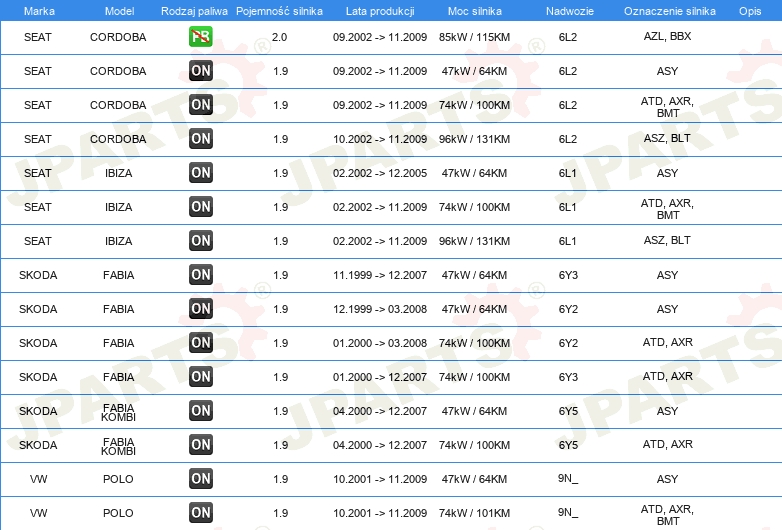This screenshot has width=782, height=530.
Task: Select the 10.2002 -> 11.2009 production date cell
Action: point(380,139)
